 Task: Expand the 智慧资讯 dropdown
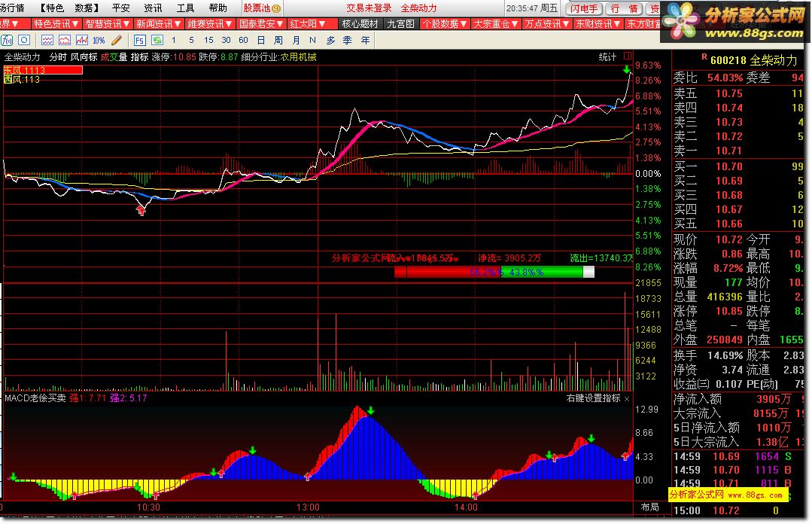point(108,24)
